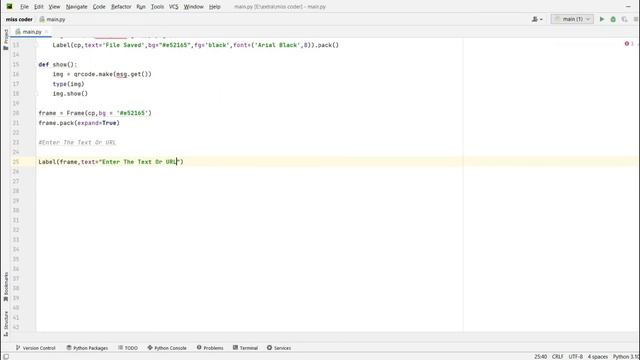This screenshot has height=360, width=640.
Task: Open the user account icon menu
Action: [537, 19]
